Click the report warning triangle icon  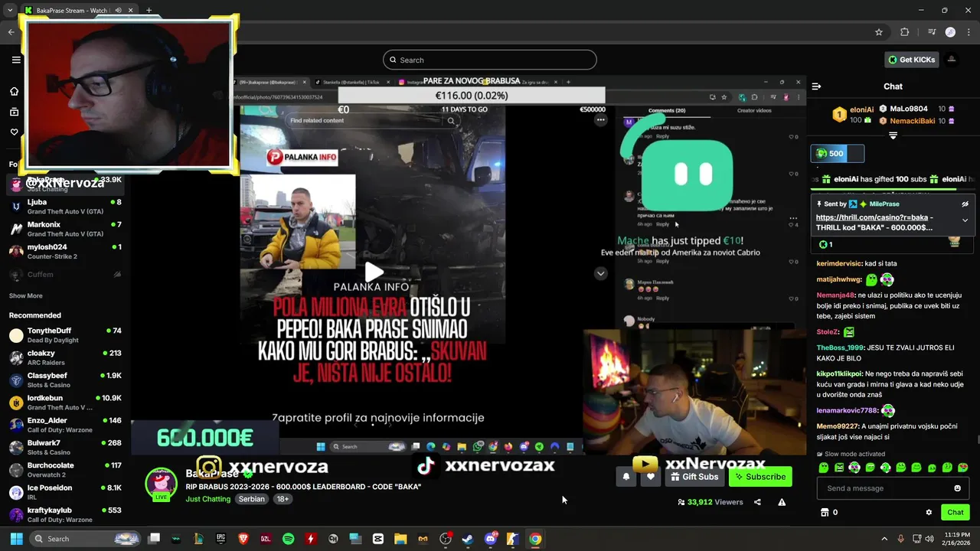(x=782, y=502)
